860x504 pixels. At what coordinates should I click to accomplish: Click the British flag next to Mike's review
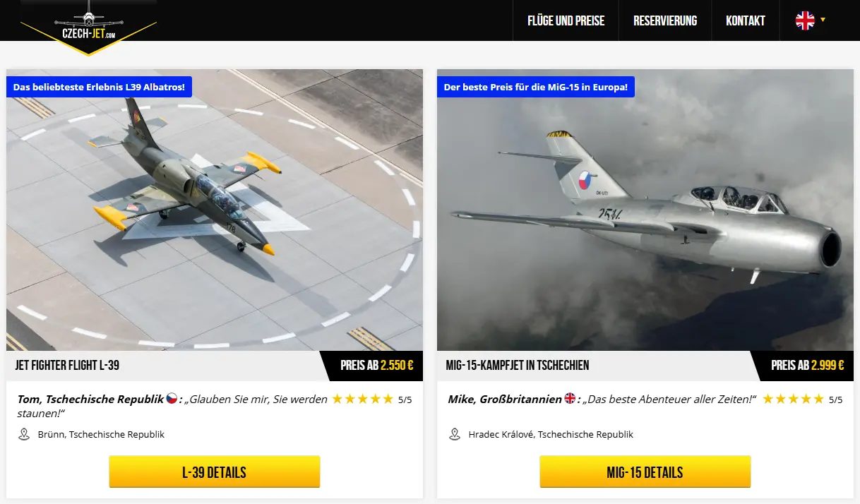[570, 399]
